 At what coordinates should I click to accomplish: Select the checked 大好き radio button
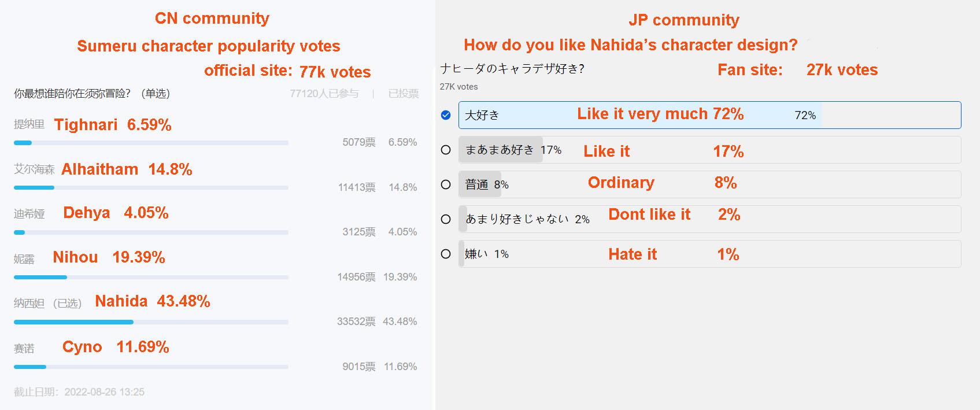(445, 115)
